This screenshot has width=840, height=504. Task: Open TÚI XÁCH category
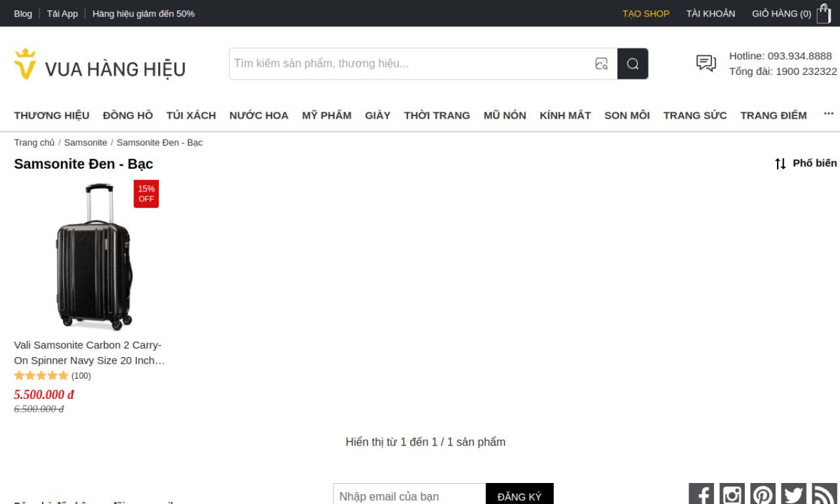(x=191, y=115)
